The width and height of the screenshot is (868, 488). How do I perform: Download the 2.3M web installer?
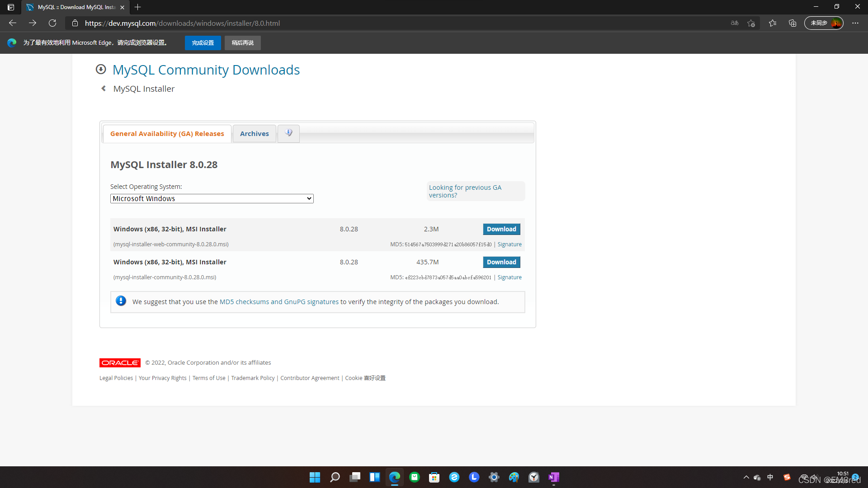click(x=501, y=229)
